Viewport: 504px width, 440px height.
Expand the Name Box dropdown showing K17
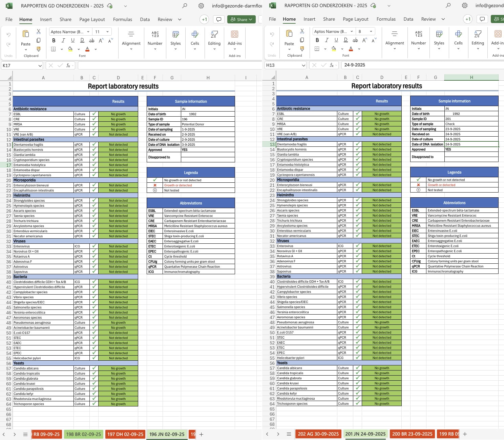point(40,66)
